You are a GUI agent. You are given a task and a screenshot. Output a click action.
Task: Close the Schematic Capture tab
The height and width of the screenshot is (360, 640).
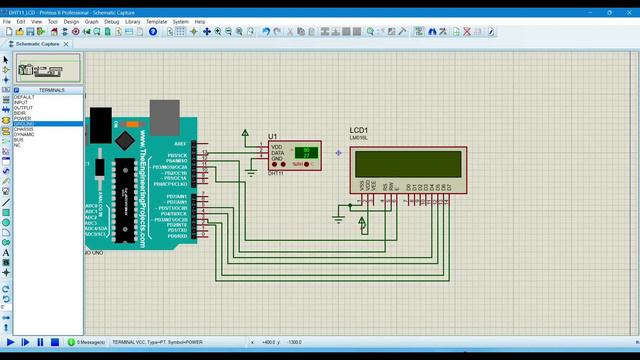(66, 44)
